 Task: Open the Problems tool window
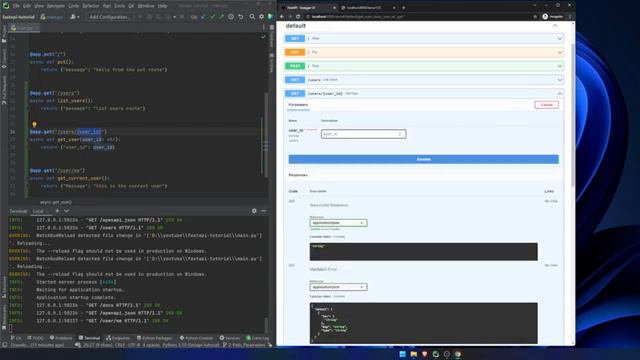pos(61,338)
